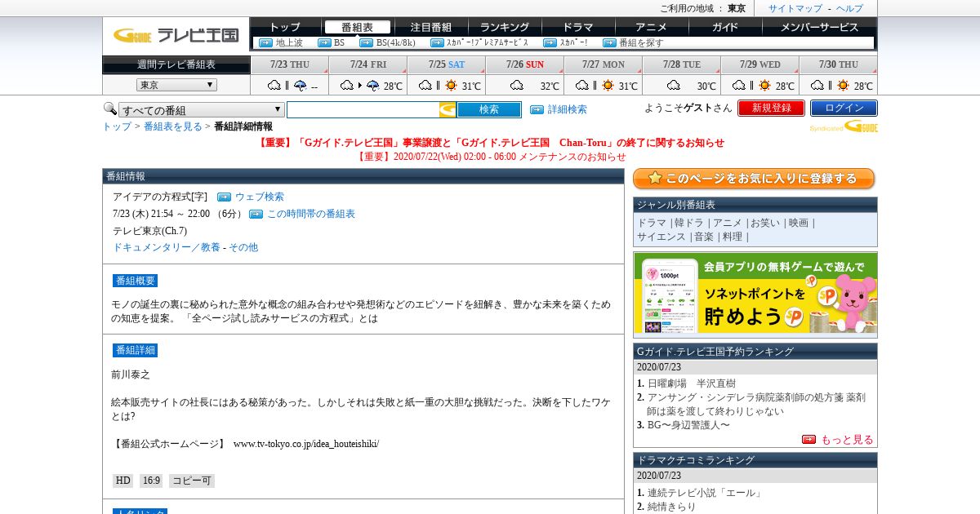The height and width of the screenshot is (514, 980).
Task: Open the メンテナンスのお知らせ notice
Action: click(491, 157)
